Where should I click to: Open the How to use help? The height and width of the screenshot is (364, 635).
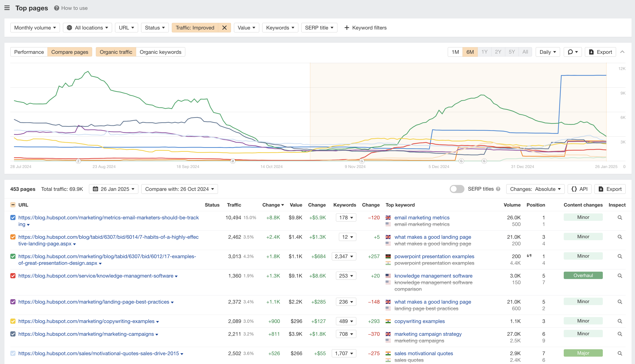71,8
